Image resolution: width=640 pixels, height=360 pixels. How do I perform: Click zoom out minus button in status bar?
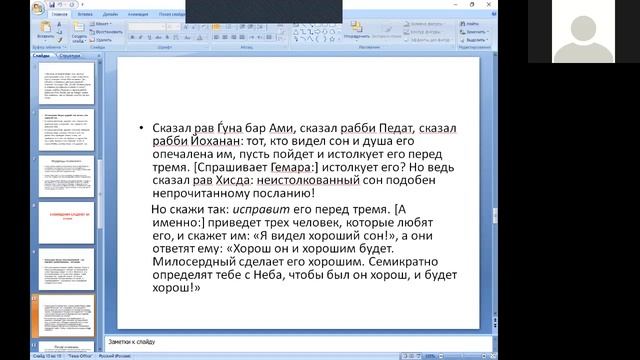pyautogui.click(x=441, y=356)
